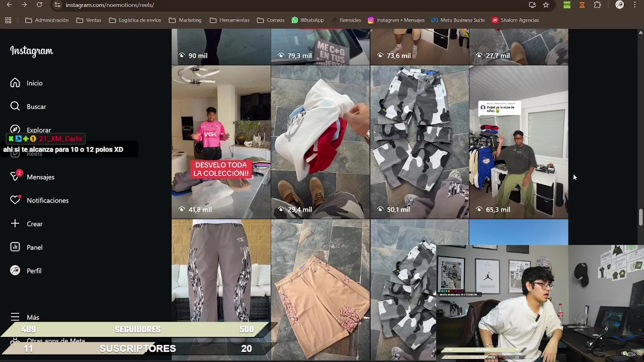Viewport: 644px width, 362px height.
Task: Open the Administración bookmark folder
Action: (x=47, y=20)
